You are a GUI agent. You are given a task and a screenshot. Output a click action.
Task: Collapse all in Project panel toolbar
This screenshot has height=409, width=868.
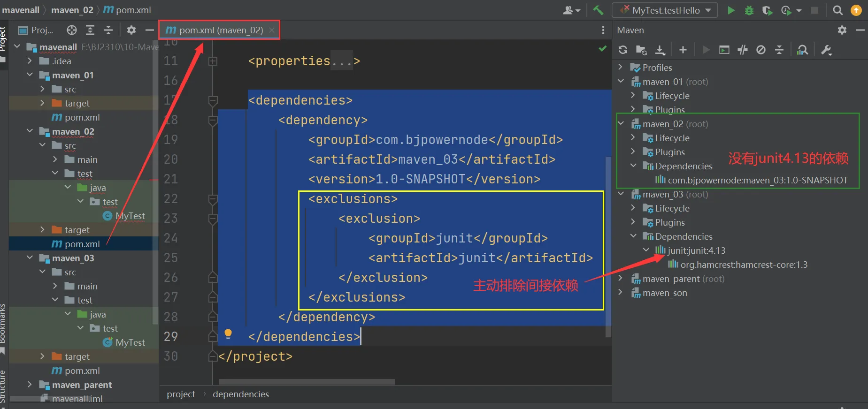[x=108, y=30]
